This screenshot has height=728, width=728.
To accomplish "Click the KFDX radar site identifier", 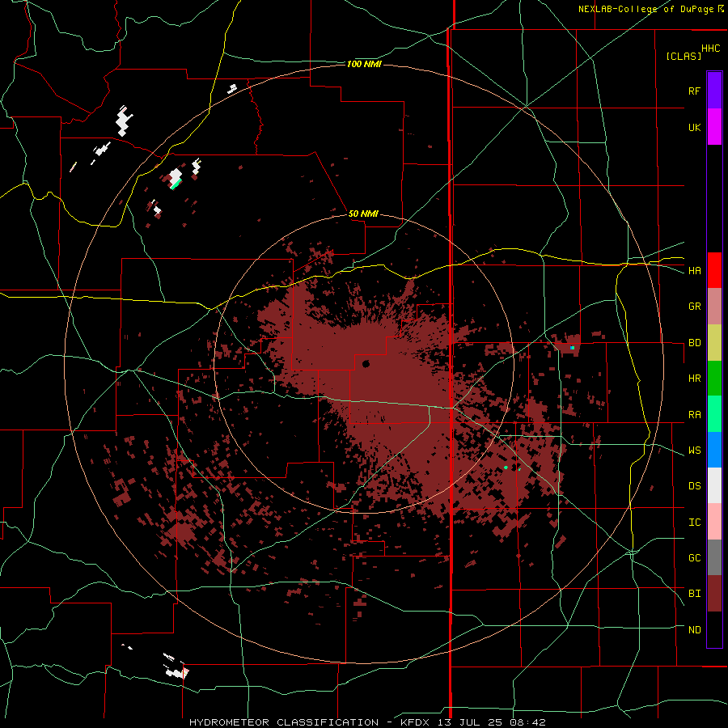I will coord(416,722).
